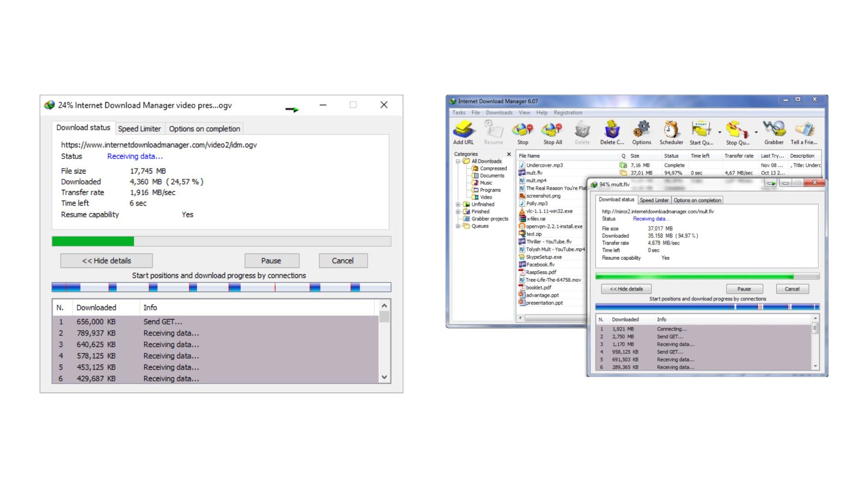Expand the Finished category
The image size is (868, 488).
pos(458,211)
